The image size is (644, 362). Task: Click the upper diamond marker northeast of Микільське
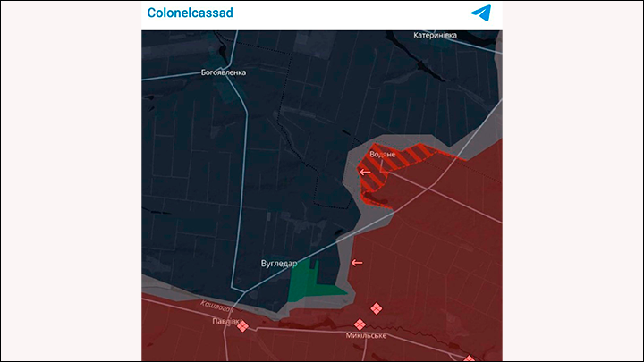377,308
